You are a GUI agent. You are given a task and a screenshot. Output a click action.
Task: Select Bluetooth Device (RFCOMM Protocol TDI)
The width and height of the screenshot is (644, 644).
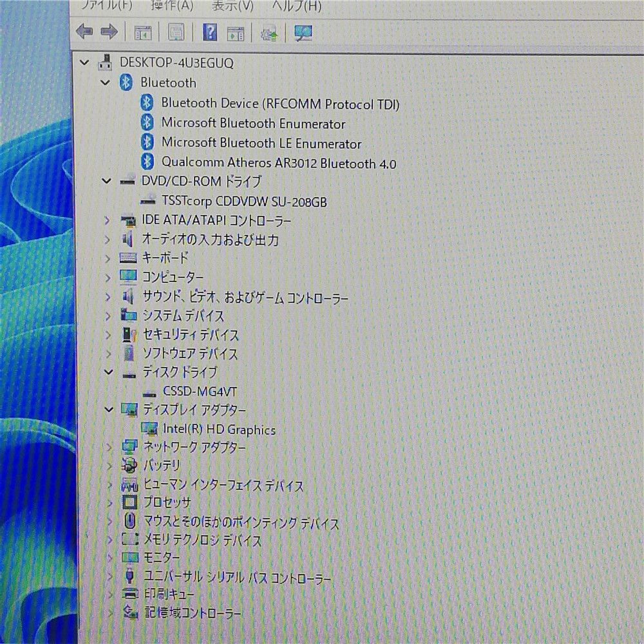click(280, 104)
